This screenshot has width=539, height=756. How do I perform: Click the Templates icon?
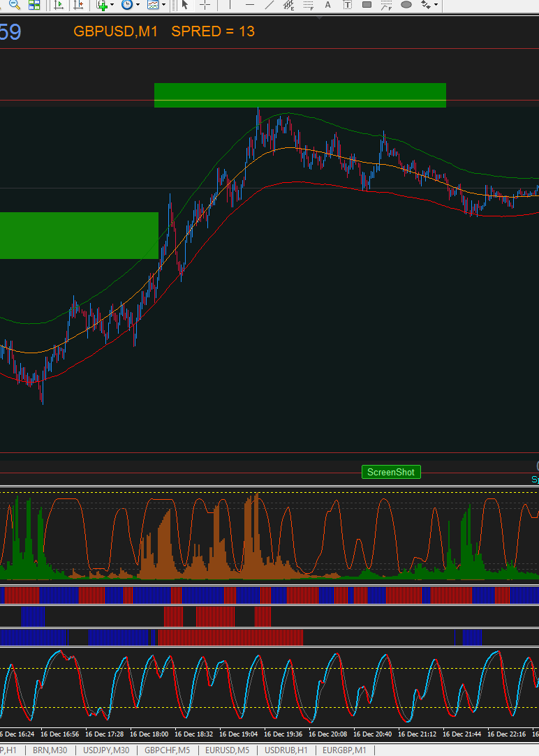pyautogui.click(x=153, y=5)
